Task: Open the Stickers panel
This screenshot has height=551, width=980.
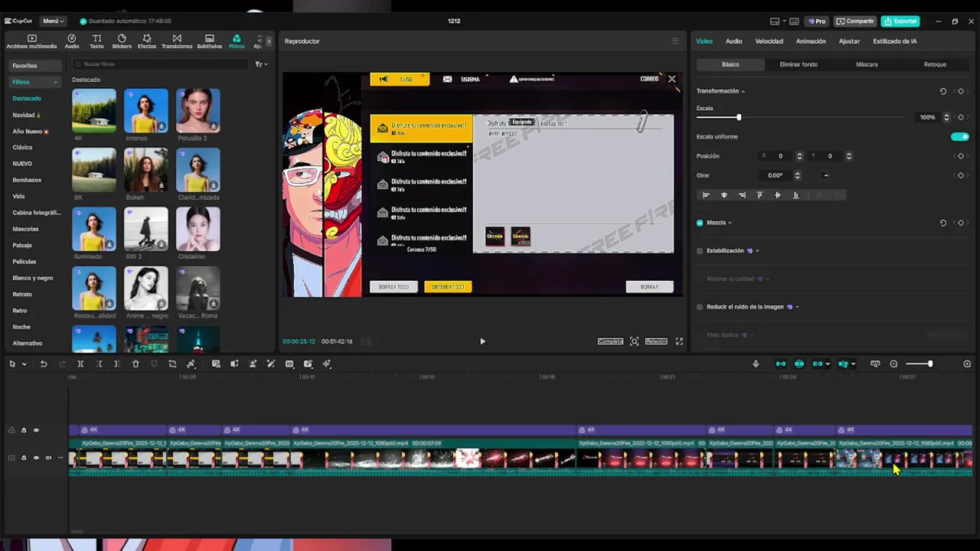Action: tap(122, 41)
